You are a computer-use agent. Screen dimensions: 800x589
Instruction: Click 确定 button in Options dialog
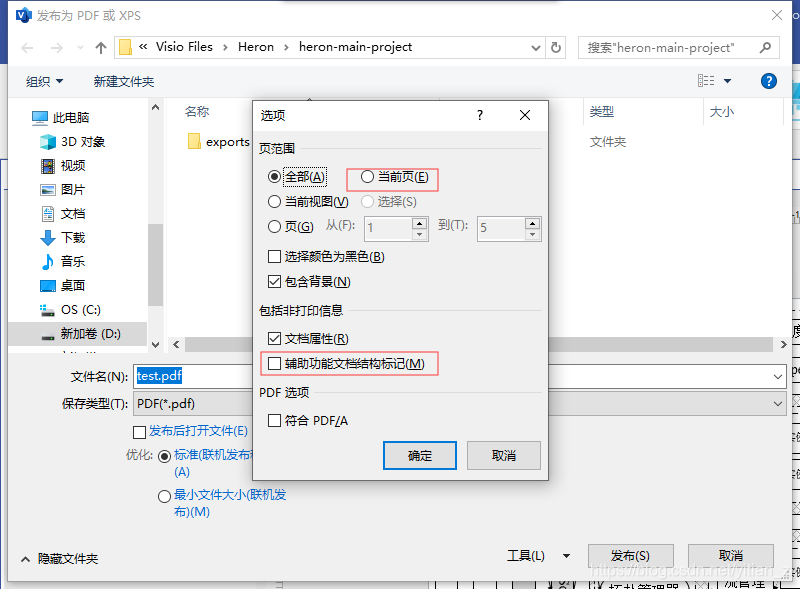[420, 456]
